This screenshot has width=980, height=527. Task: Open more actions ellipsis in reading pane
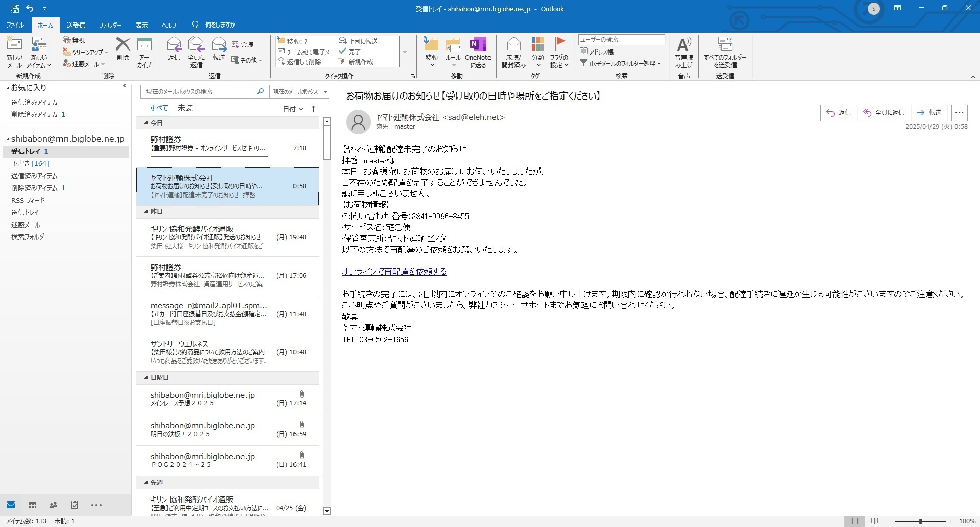point(960,113)
